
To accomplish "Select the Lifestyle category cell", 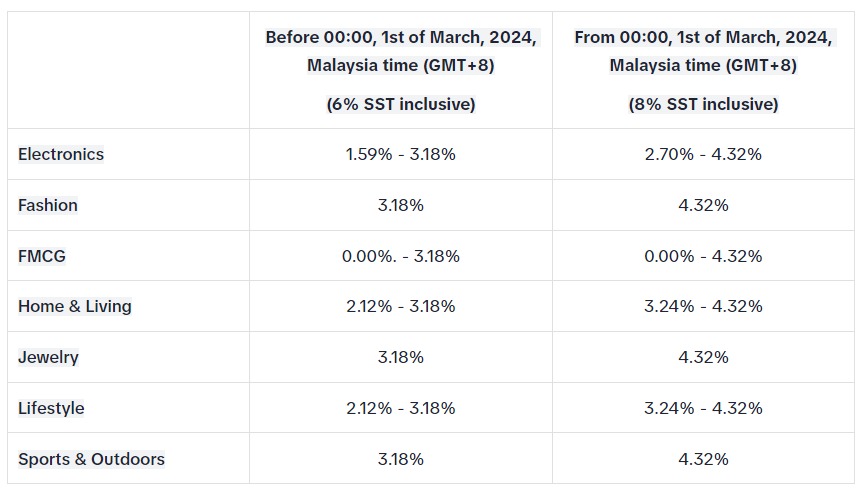I will (51, 408).
